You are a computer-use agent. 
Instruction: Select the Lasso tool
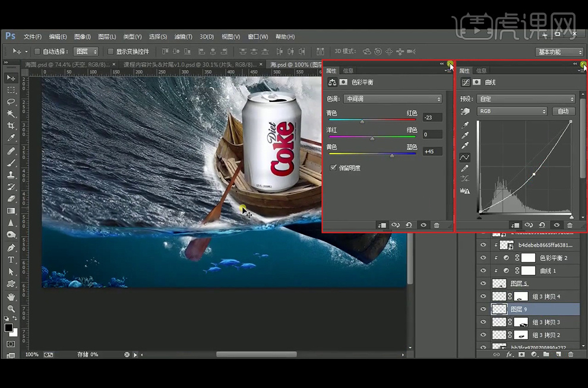pos(11,101)
